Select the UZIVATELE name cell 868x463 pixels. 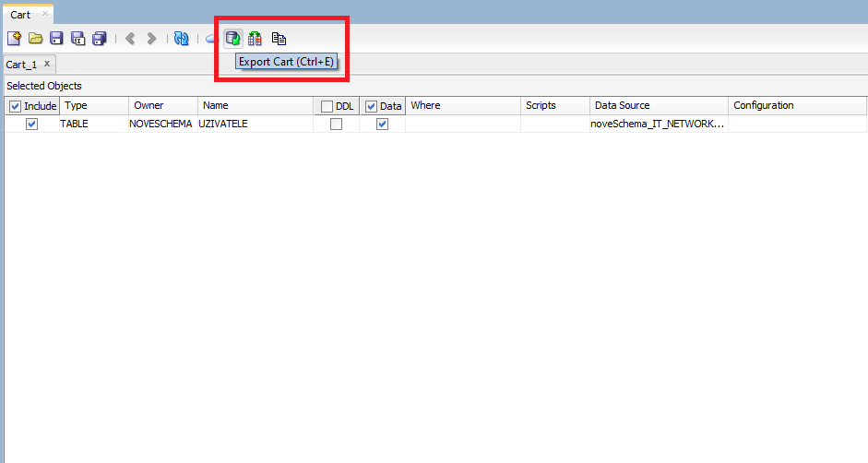[256, 124]
